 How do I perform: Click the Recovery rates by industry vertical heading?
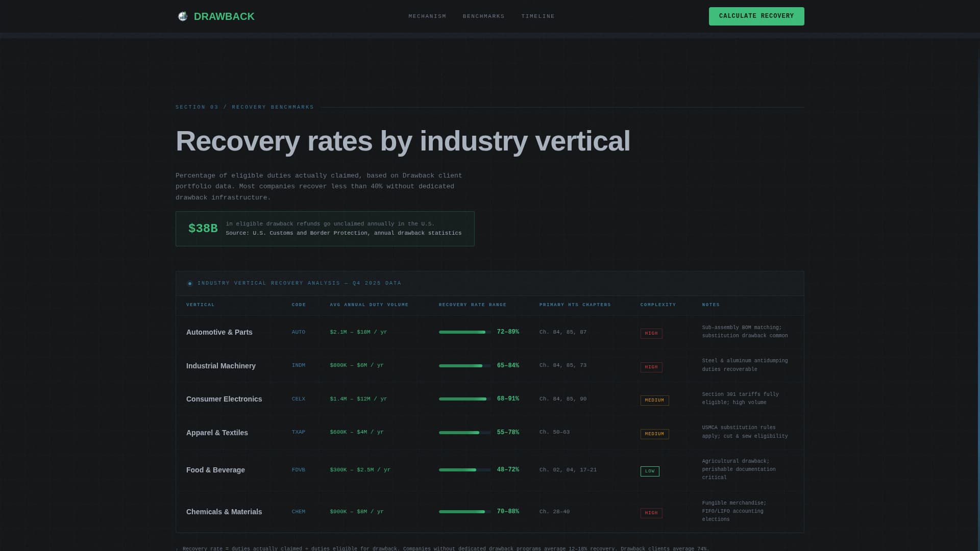[403, 141]
